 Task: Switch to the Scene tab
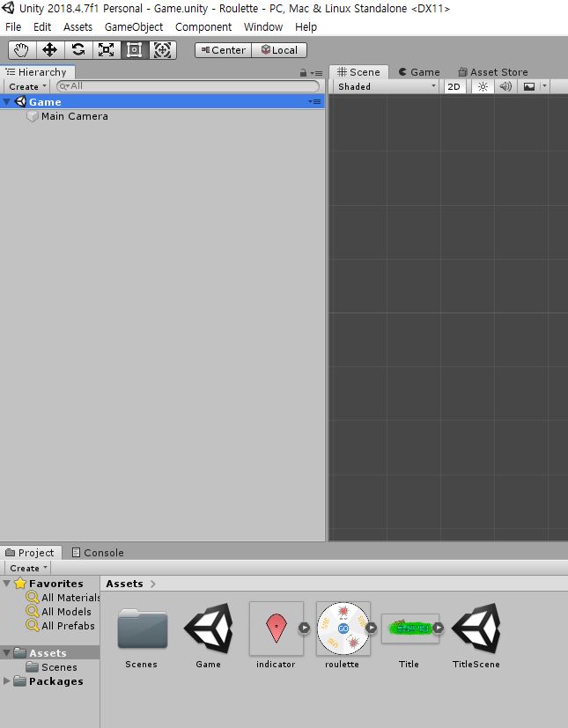click(x=358, y=72)
